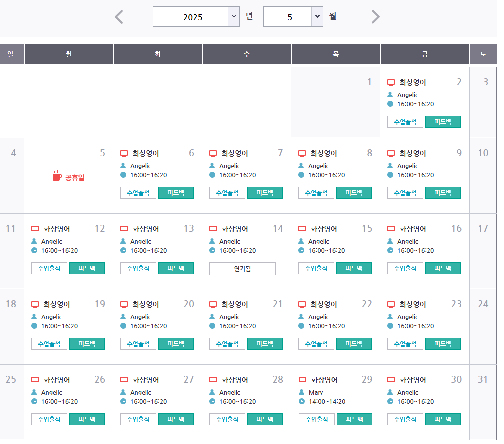Screen dimensions: 504x444
Task: Click the red holiday cup icon on May 5
Action: point(57,176)
